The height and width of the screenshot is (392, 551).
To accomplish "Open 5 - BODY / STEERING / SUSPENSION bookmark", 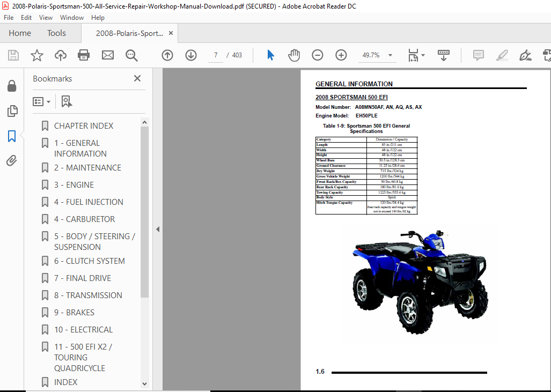I will coord(94,242).
